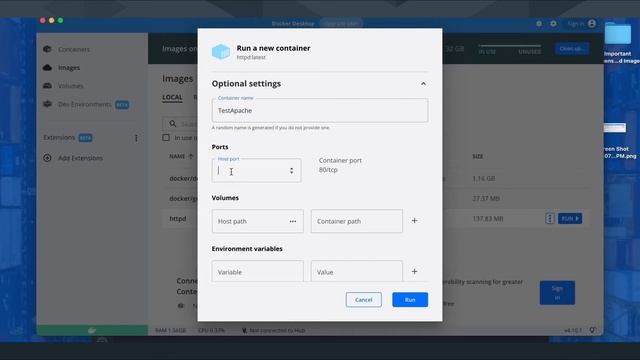Cancel the new container dialog
Viewport: 640px width, 360px height.
(x=364, y=300)
